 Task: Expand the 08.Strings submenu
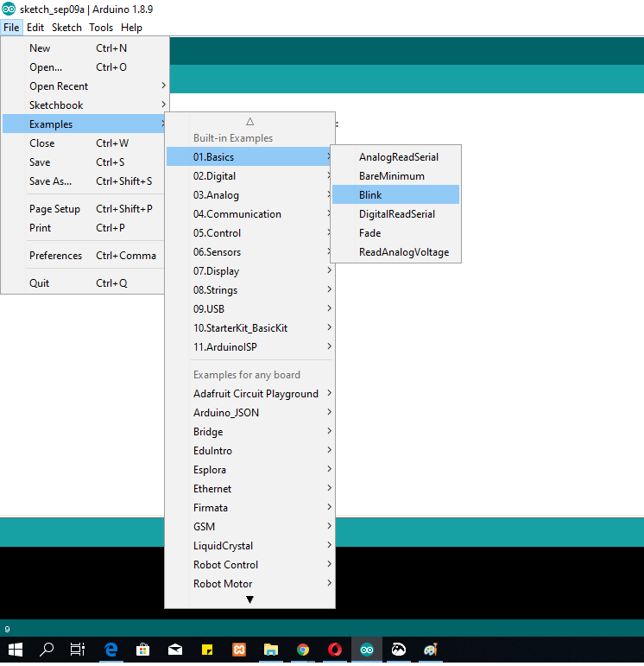(250, 290)
